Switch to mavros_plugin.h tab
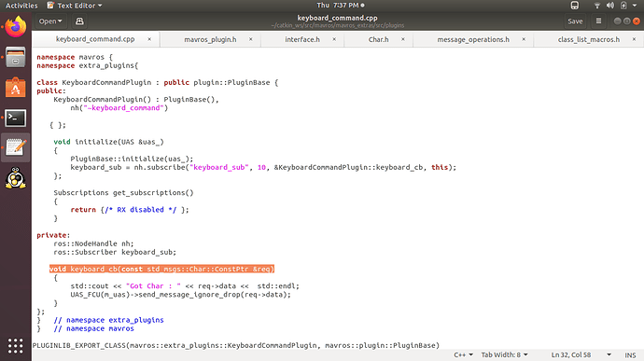The width and height of the screenshot is (644, 361). coord(210,39)
